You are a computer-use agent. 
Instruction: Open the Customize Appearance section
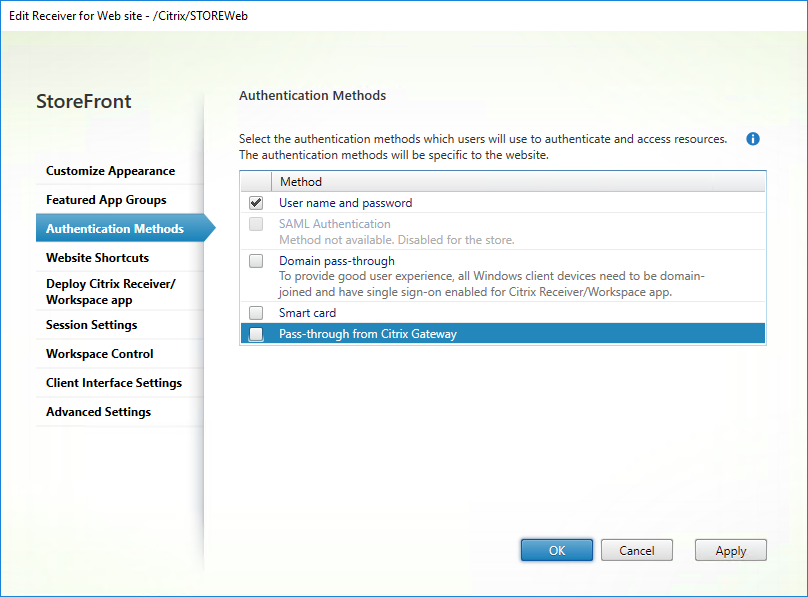tap(110, 171)
